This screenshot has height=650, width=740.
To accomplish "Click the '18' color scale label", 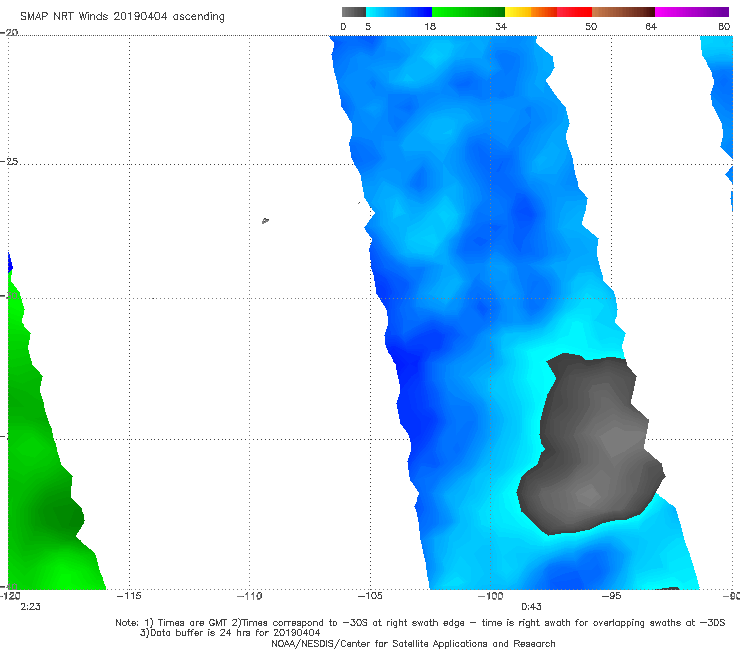I will coord(430,27).
